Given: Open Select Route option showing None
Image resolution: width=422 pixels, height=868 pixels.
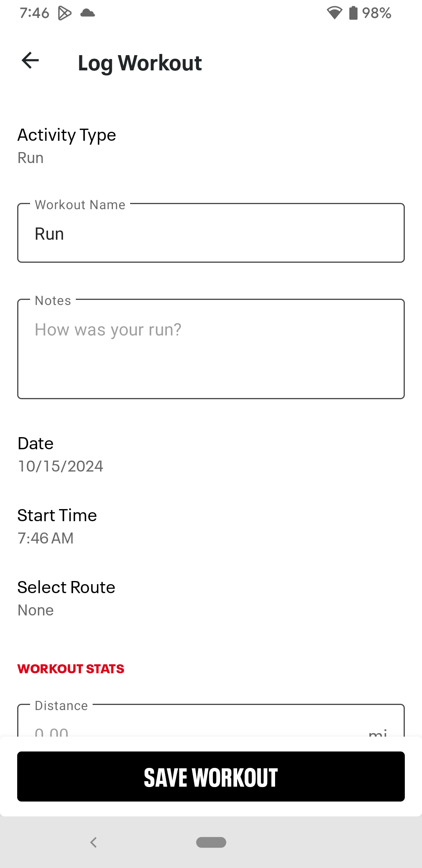Looking at the screenshot, I should 66,599.
